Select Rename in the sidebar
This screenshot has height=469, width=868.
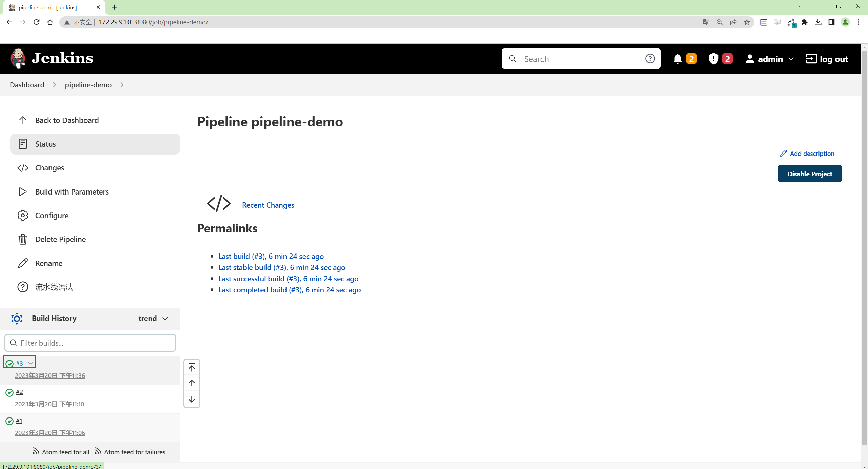[x=95, y=263]
